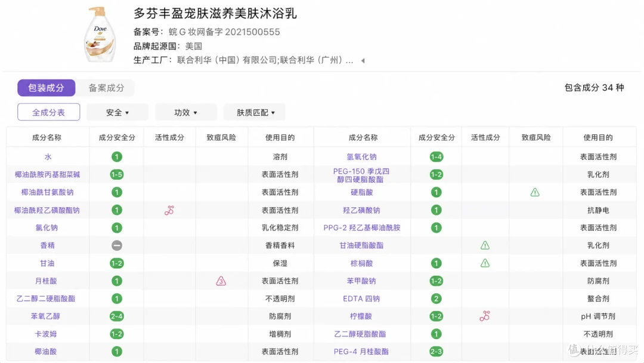Open ingredient link 椰油酸
This screenshot has width=644, height=363.
(x=45, y=352)
